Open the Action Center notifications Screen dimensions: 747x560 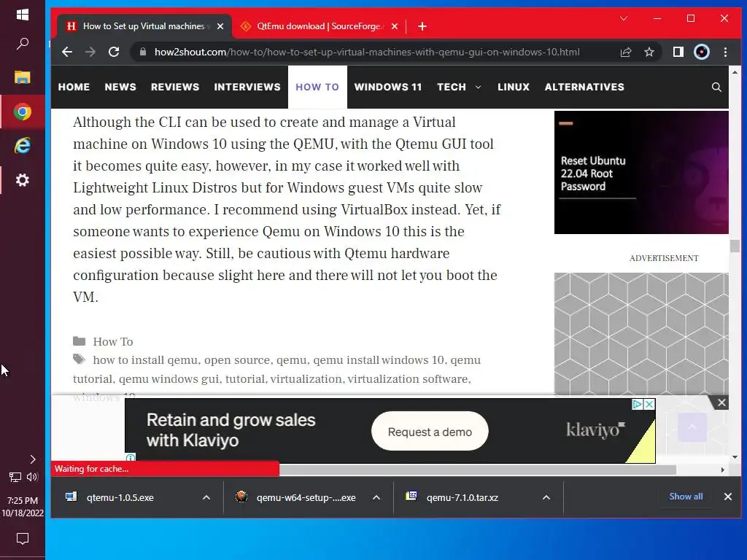point(23,539)
